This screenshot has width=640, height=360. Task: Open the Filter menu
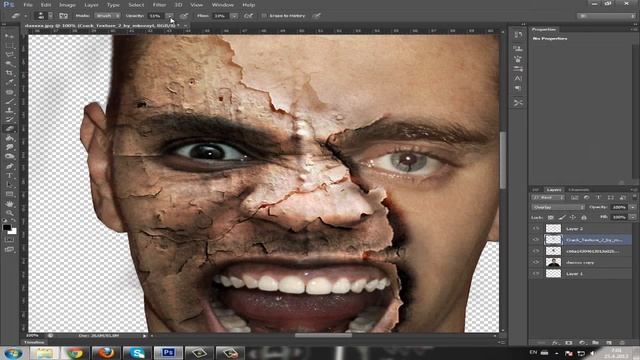pyautogui.click(x=159, y=5)
